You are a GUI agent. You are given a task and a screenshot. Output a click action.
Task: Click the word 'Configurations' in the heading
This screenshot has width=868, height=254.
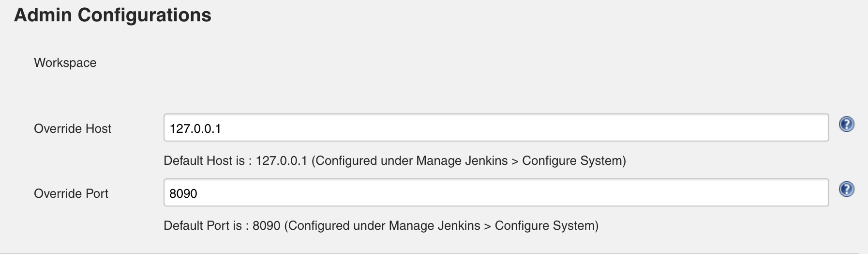(144, 15)
